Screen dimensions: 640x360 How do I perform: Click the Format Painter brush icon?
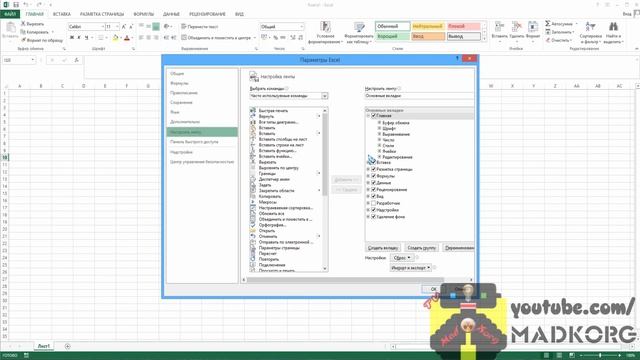pyautogui.click(x=23, y=40)
